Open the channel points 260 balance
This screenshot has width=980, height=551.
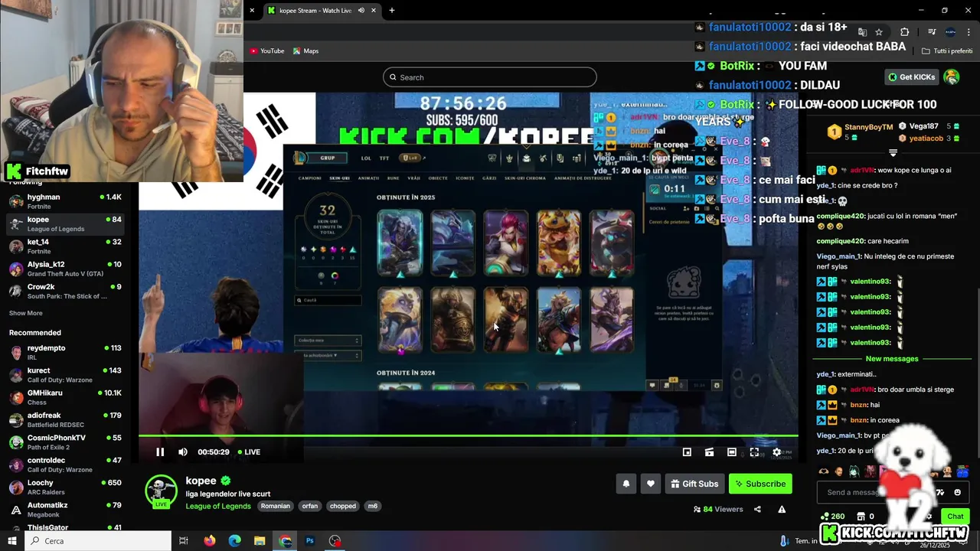click(x=832, y=517)
